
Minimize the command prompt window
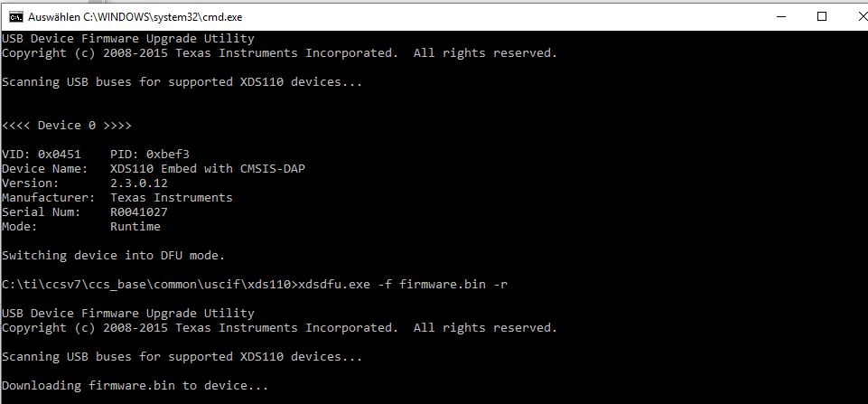779,16
